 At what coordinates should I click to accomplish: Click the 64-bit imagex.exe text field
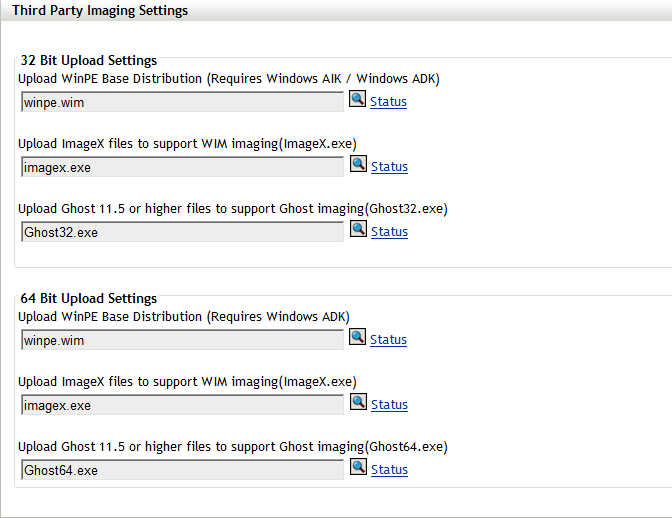point(182,405)
